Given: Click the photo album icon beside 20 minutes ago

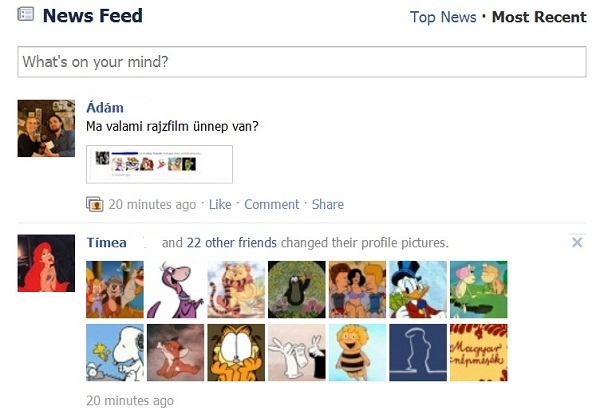Looking at the screenshot, I should pos(95,204).
